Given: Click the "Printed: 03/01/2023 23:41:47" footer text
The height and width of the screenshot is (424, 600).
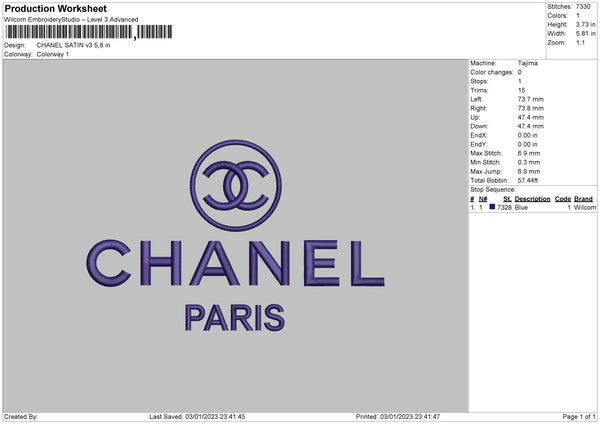Looking at the screenshot, I should coord(398,417).
